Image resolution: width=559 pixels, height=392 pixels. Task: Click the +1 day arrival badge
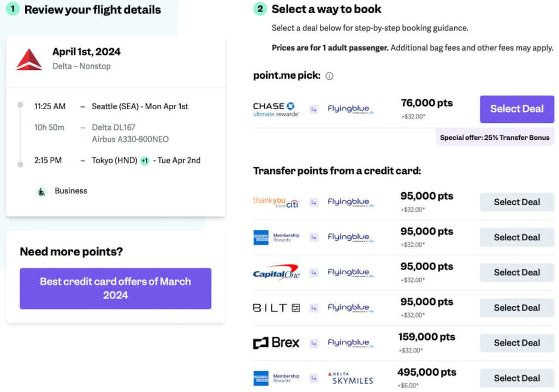[145, 161]
